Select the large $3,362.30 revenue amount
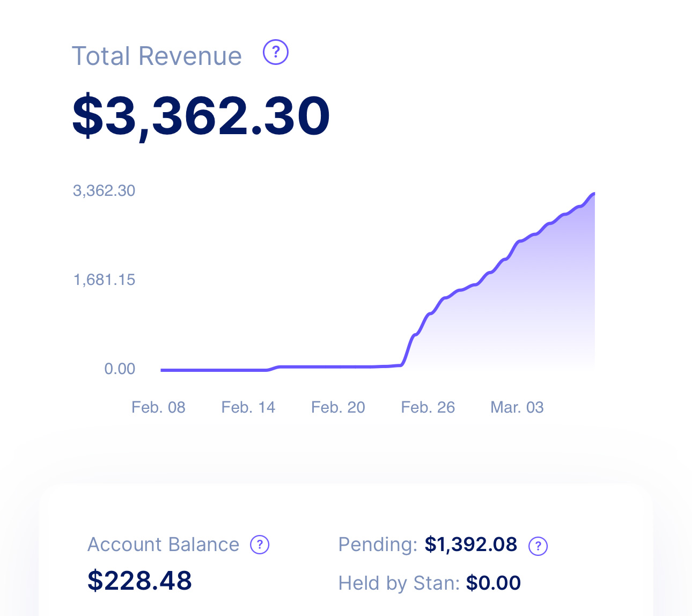692x616 pixels. pos(201,116)
